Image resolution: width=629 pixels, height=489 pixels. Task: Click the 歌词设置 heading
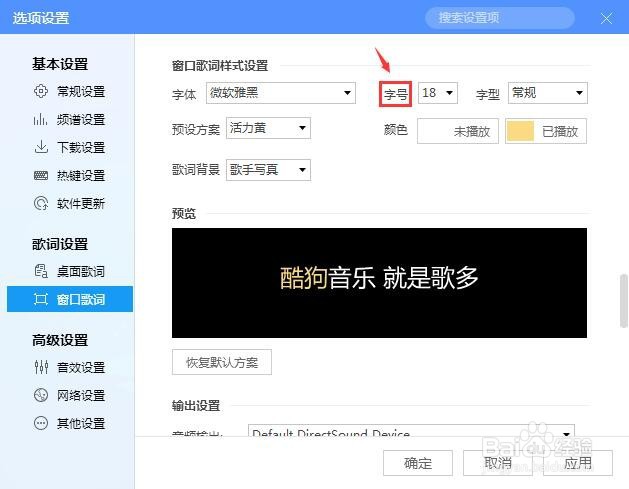(x=60, y=244)
